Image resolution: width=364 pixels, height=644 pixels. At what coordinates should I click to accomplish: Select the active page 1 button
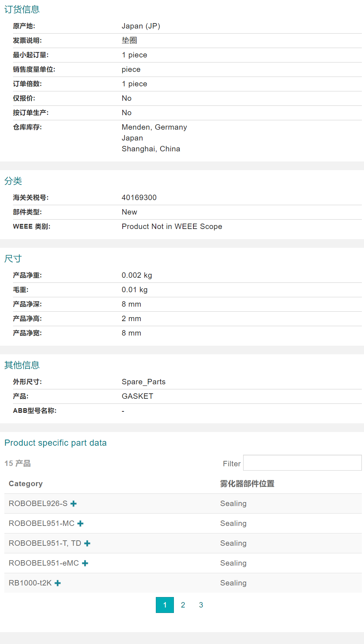(165, 605)
